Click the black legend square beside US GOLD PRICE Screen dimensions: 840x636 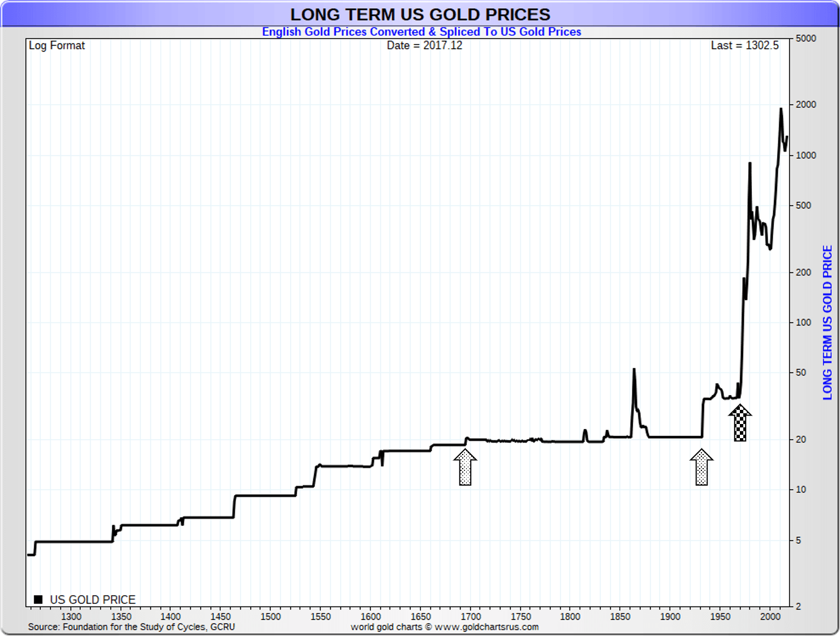pyautogui.click(x=38, y=599)
